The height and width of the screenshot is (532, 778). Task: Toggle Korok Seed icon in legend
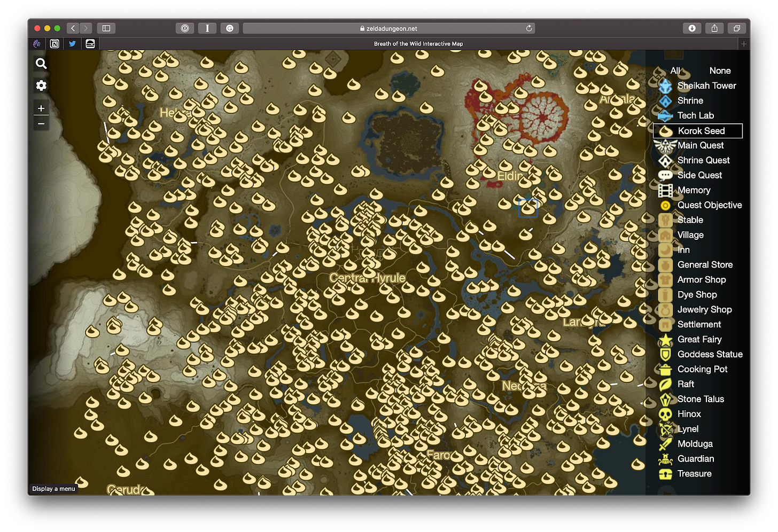coord(665,131)
